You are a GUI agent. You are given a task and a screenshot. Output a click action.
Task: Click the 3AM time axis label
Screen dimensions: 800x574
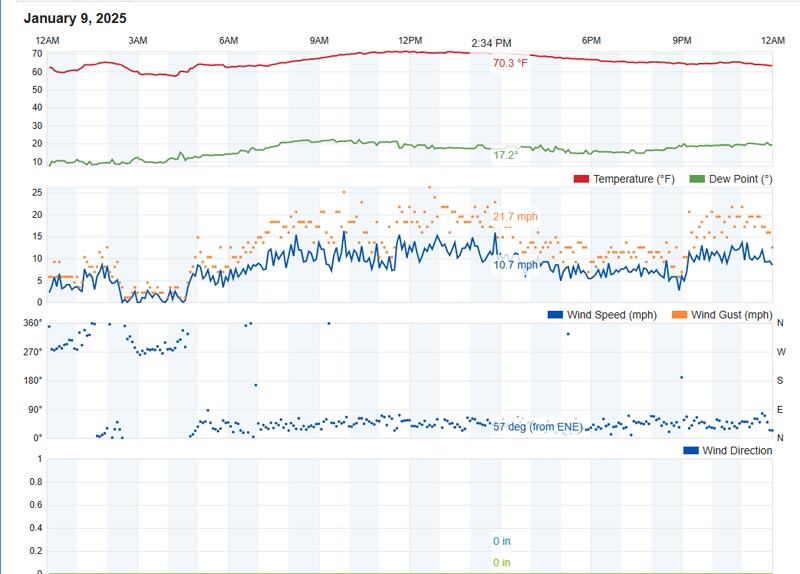[138, 41]
